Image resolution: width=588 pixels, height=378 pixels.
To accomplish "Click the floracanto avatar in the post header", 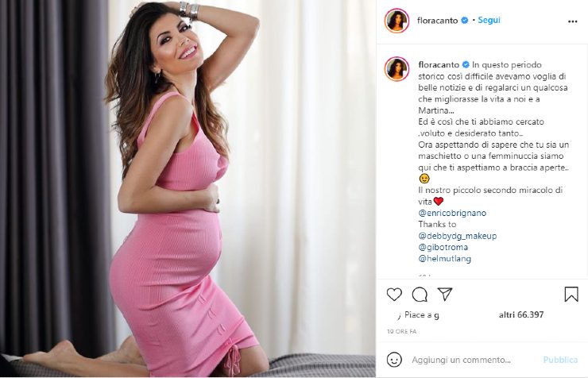I will tap(397, 21).
